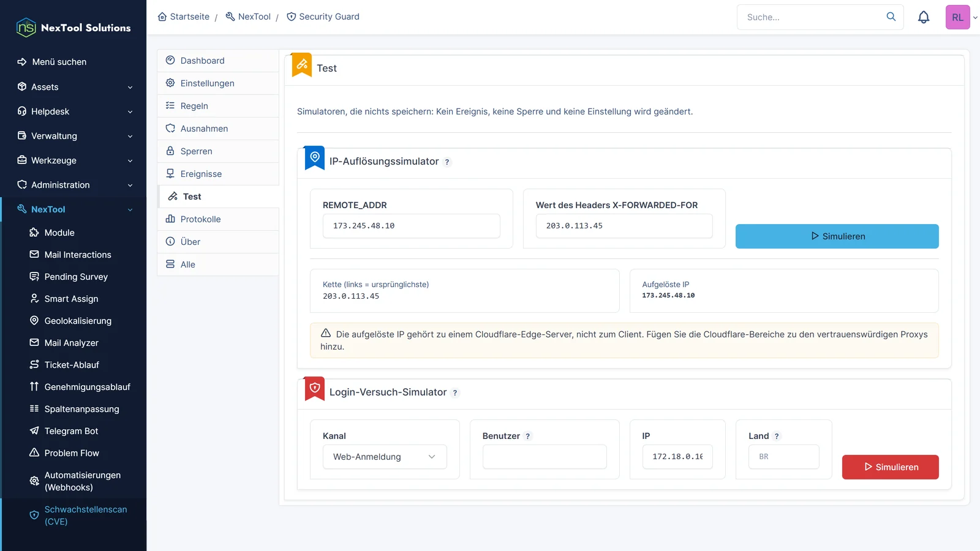The image size is (980, 551).
Task: Click the Protokolle chart icon
Action: click(170, 219)
